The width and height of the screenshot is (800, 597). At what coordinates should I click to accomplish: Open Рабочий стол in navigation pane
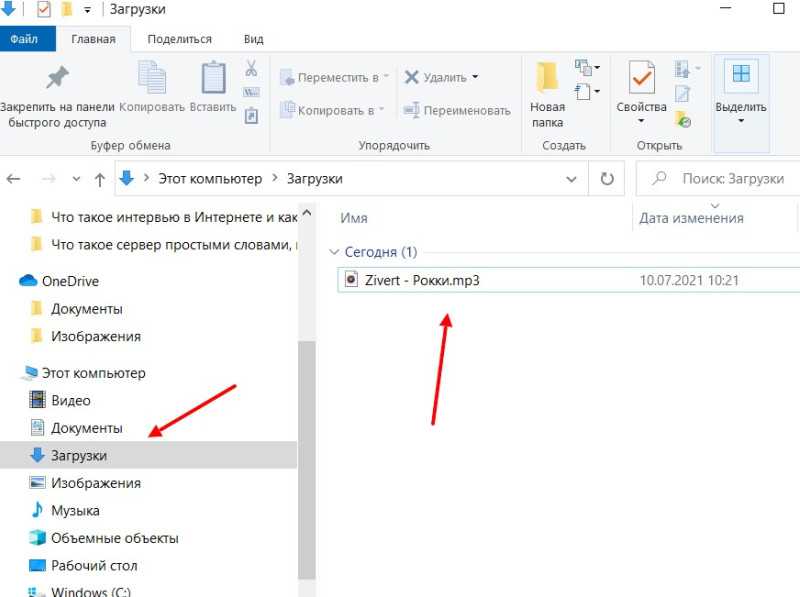coord(84,565)
